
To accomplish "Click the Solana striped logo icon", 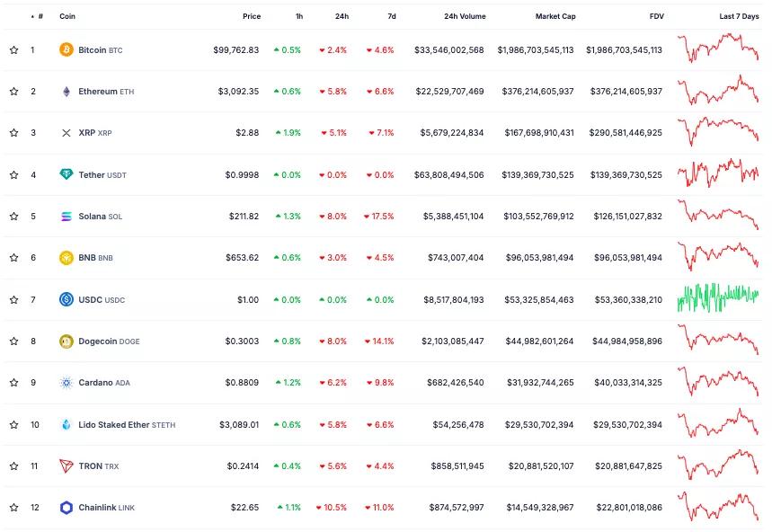I will pos(66,216).
